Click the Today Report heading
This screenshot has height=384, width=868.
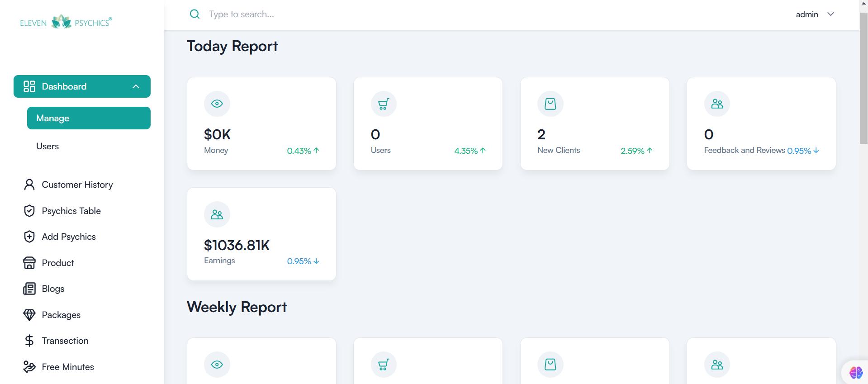[232, 46]
